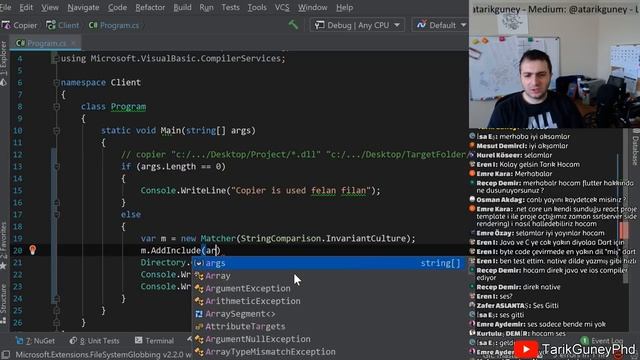Open the Build menu

tap(182, 7)
